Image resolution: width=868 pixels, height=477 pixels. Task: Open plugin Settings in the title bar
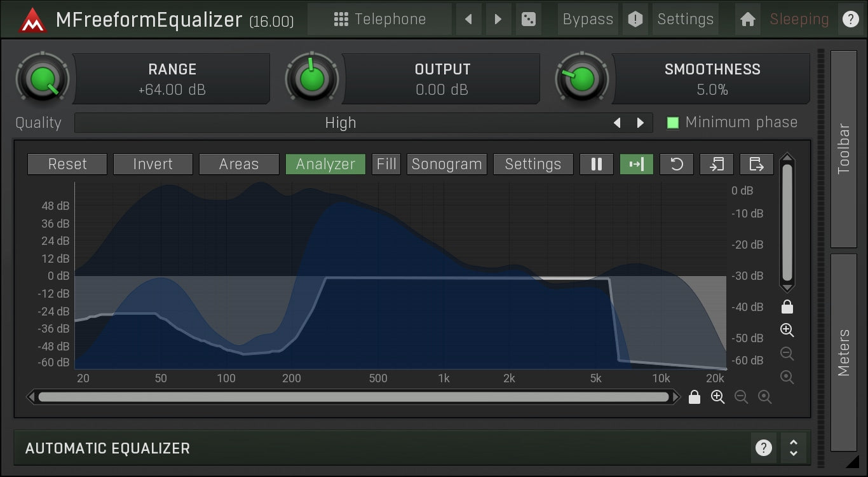point(686,19)
